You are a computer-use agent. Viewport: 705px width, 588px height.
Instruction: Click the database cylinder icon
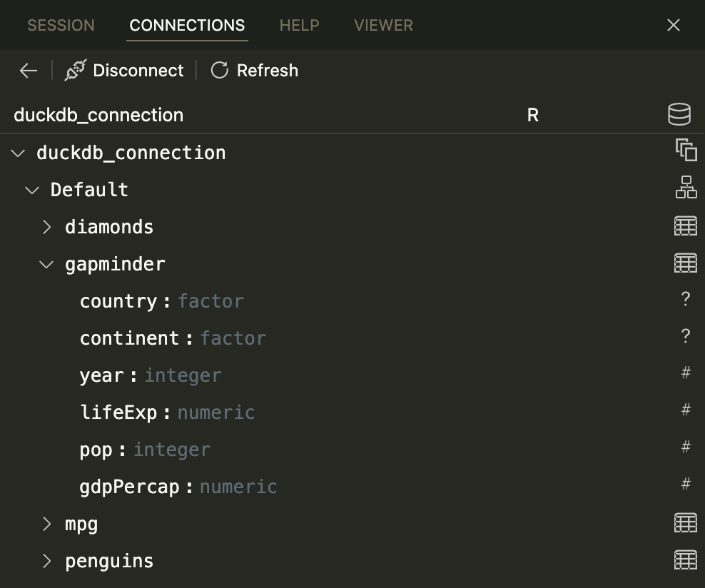pyautogui.click(x=679, y=114)
